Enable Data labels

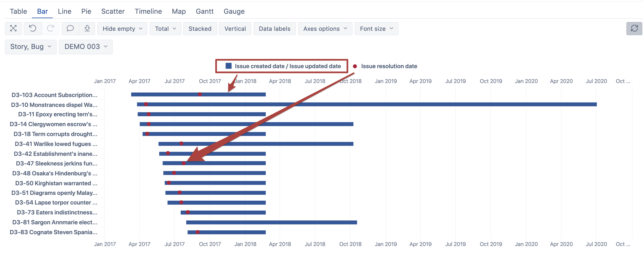tap(274, 28)
